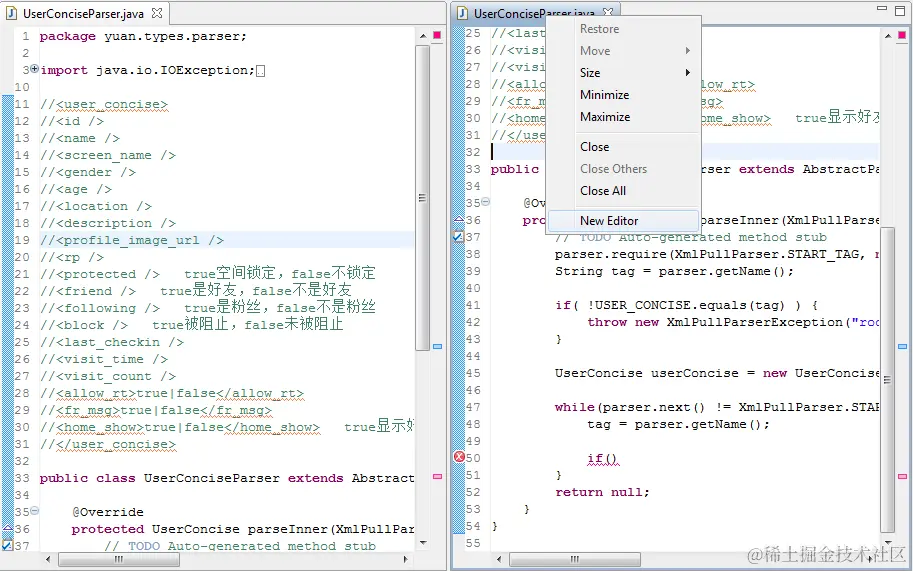913x571 pixels.
Task: Click left editor scroll-down arrow
Action: 423,543
